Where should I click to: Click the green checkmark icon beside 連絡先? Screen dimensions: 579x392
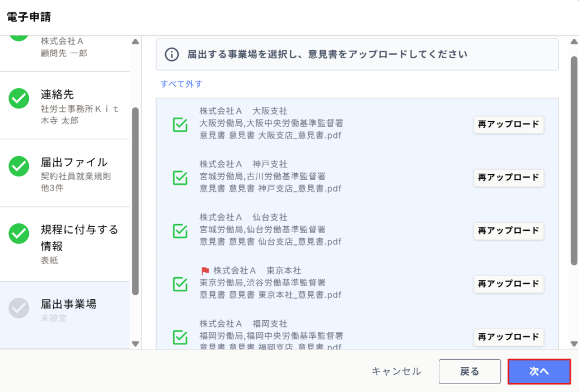[19, 98]
